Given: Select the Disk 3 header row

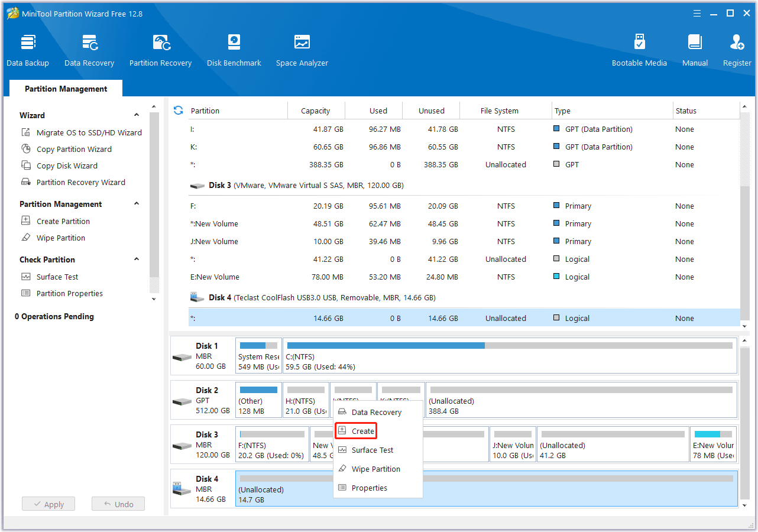Looking at the screenshot, I should pos(464,185).
